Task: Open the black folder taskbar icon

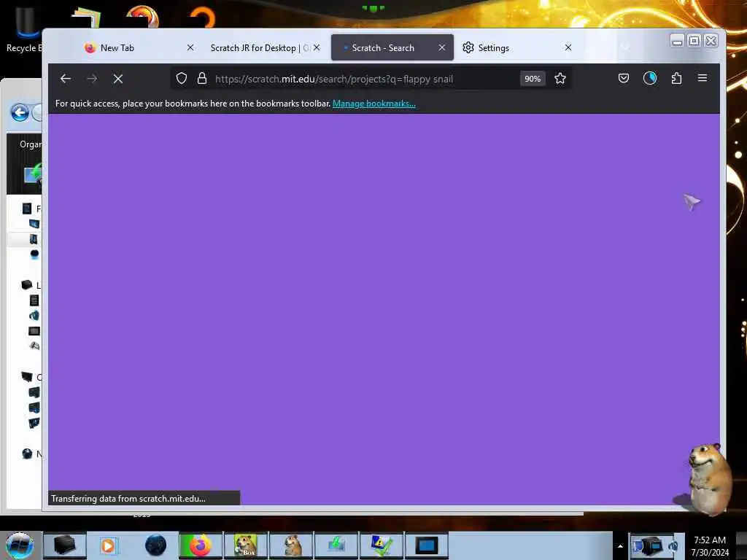Action: pos(64,545)
